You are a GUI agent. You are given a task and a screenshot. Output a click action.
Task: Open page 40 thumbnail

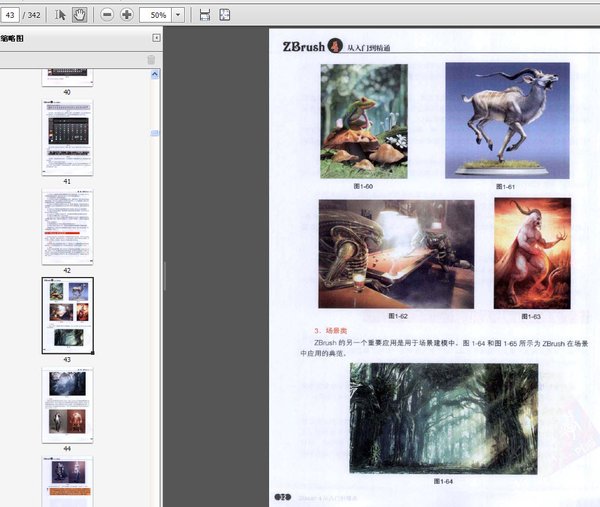[67, 78]
